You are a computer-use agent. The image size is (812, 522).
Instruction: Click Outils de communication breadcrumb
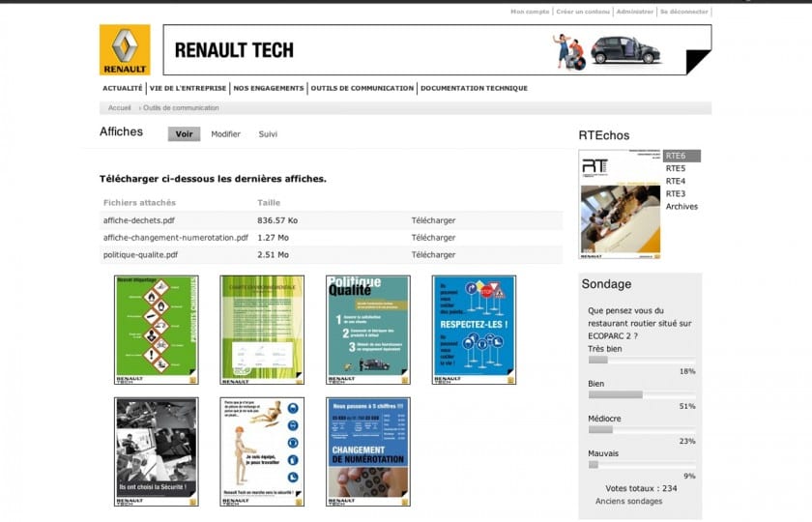click(x=181, y=107)
